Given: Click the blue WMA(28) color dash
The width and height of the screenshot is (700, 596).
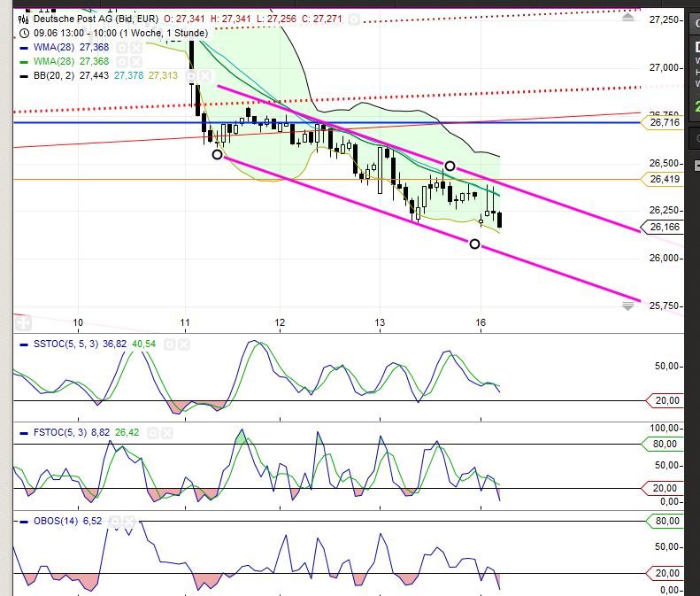Looking at the screenshot, I should [x=24, y=48].
